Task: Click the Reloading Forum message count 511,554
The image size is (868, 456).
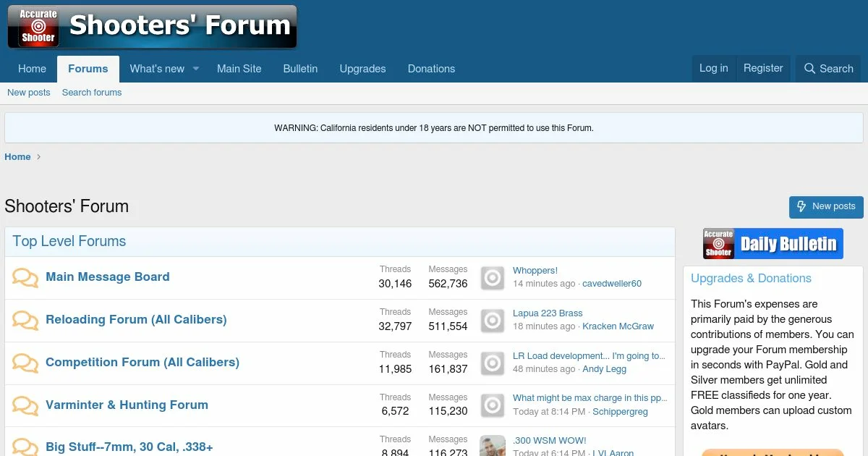Action: point(448,326)
